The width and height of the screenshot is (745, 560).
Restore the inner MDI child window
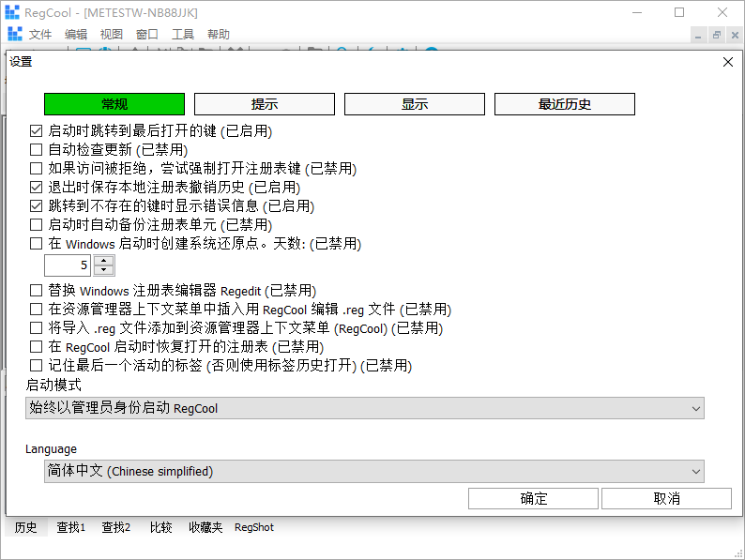[717, 35]
